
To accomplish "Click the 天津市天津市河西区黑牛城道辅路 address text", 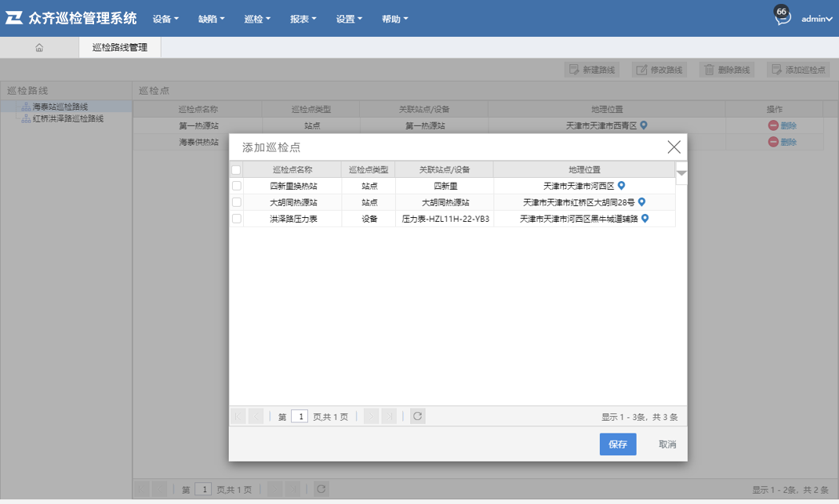I will click(579, 219).
